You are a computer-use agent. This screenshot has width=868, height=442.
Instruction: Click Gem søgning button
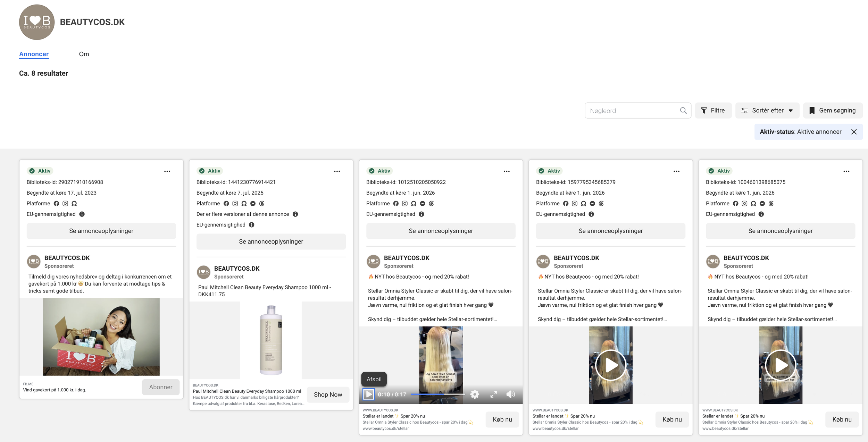tap(833, 111)
